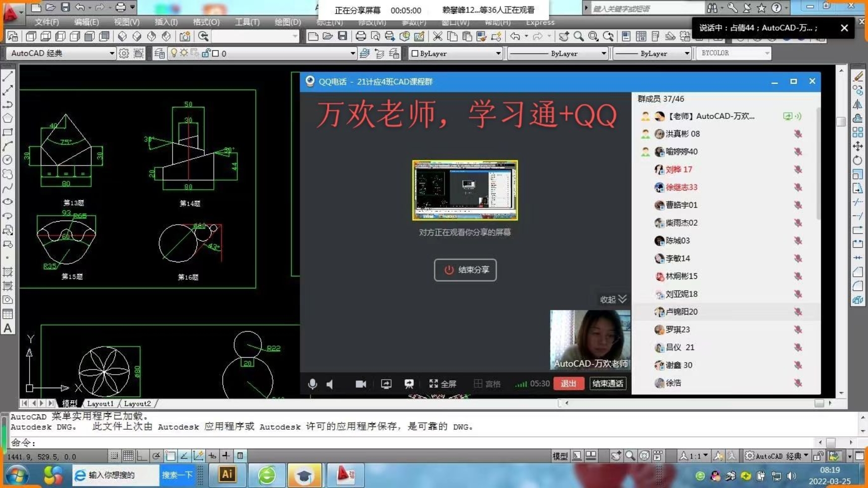Open the 文件(F) menu
The height and width of the screenshot is (488, 868).
point(47,22)
